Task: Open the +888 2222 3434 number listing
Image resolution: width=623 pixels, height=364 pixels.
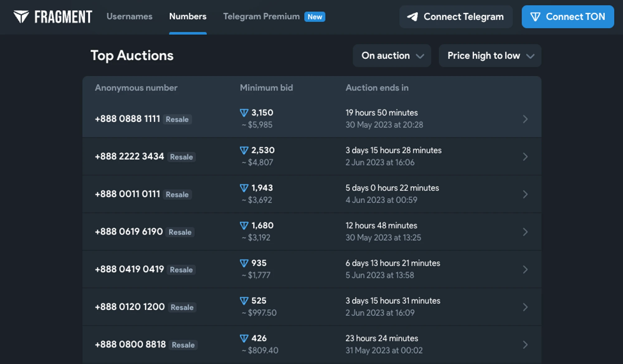Action: [x=129, y=156]
